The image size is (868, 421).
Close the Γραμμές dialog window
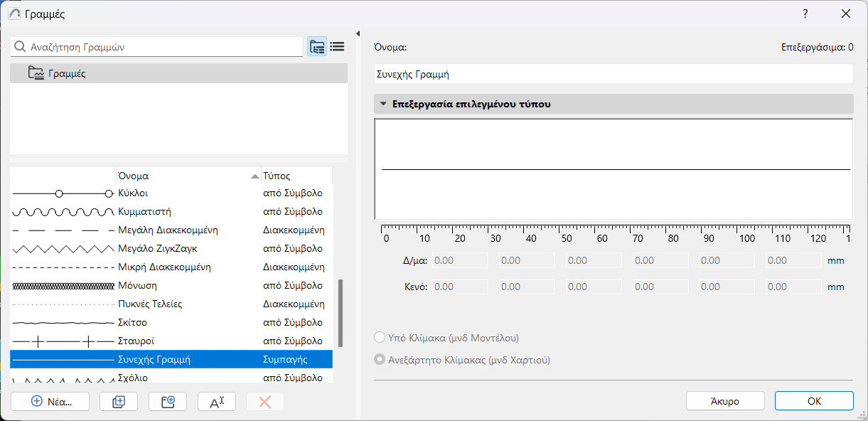point(846,14)
